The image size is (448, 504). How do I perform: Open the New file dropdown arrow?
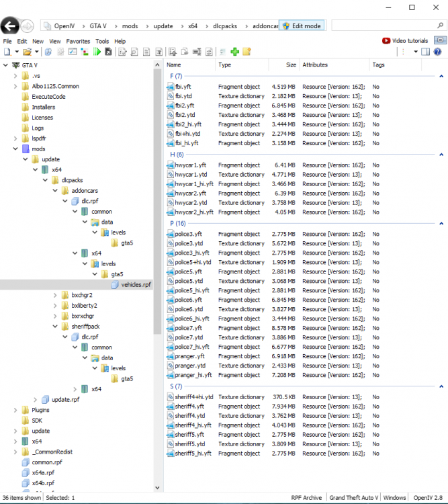(x=17, y=52)
